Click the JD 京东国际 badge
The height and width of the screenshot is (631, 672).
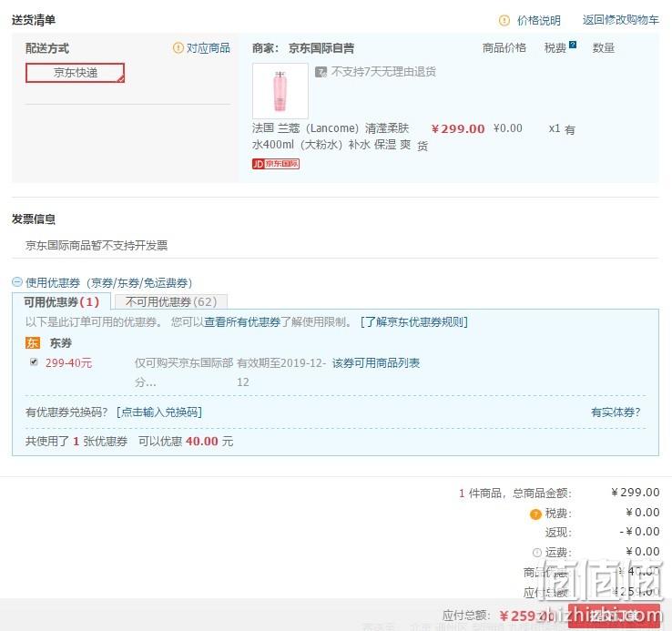[x=276, y=164]
